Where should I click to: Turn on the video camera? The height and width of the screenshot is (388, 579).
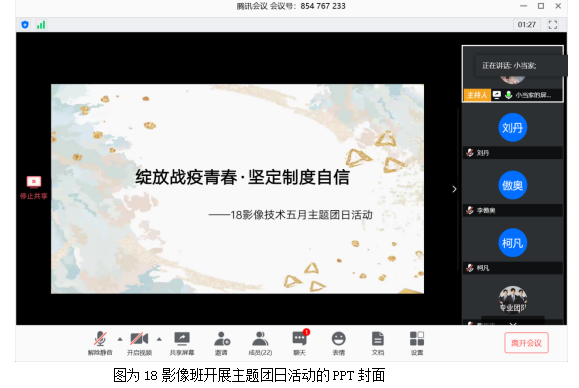139,343
